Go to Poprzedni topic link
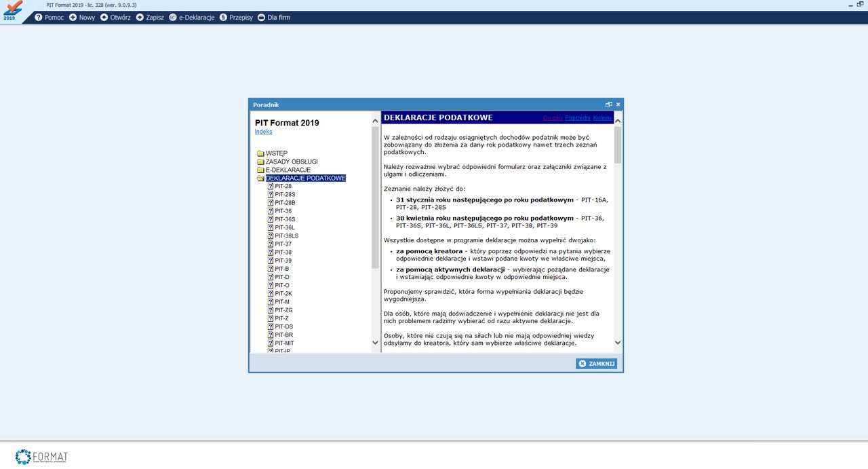Screen dimensions: 868x469 pos(578,118)
